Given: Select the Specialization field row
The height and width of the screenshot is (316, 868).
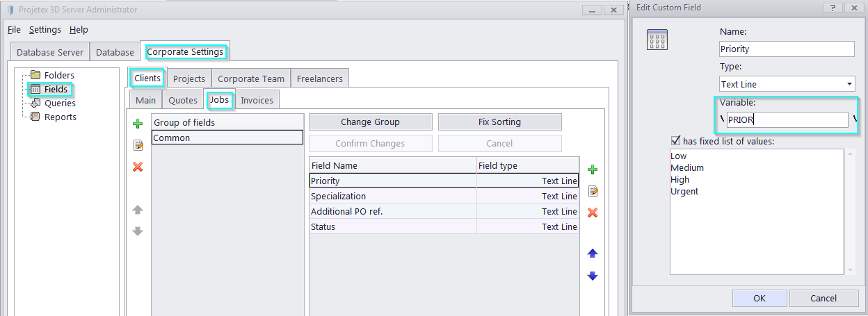Looking at the screenshot, I should 444,196.
